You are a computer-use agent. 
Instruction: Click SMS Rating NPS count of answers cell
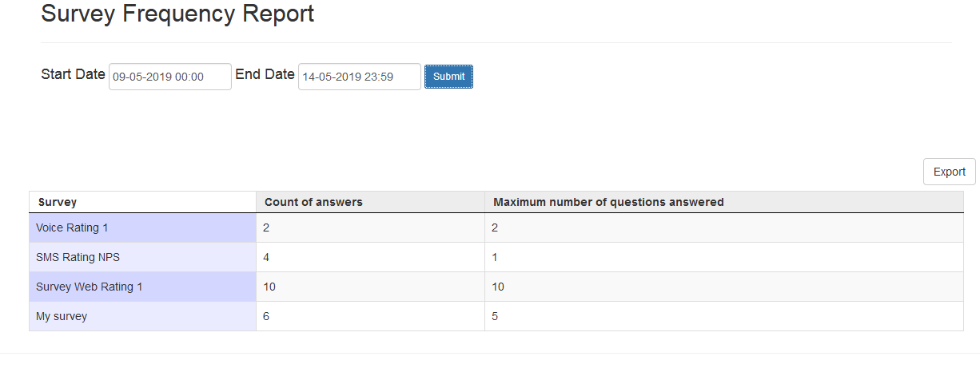tap(369, 257)
